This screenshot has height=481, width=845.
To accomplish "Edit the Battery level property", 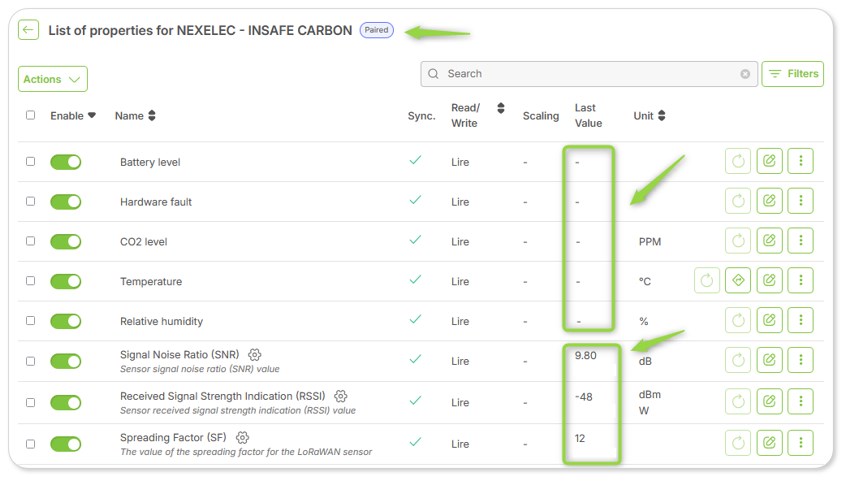I will (x=769, y=161).
